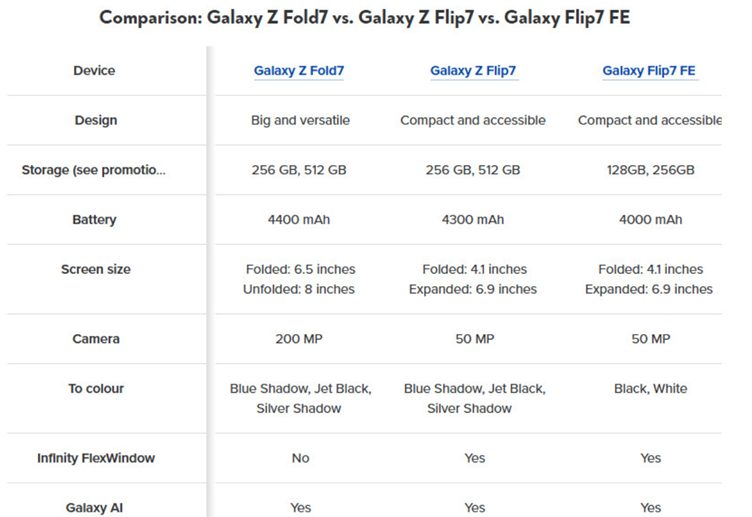The image size is (752, 517).
Task: Click the 4400 mAh battery cell
Action: pyautogui.click(x=300, y=220)
